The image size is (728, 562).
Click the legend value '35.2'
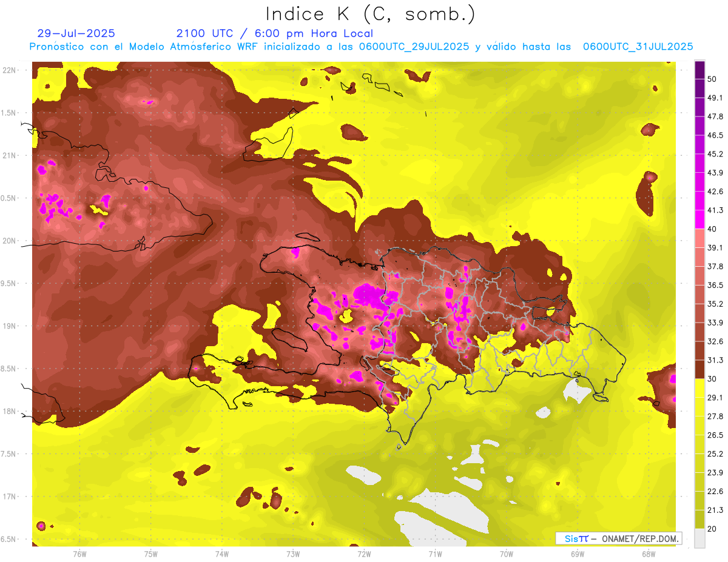click(x=715, y=304)
